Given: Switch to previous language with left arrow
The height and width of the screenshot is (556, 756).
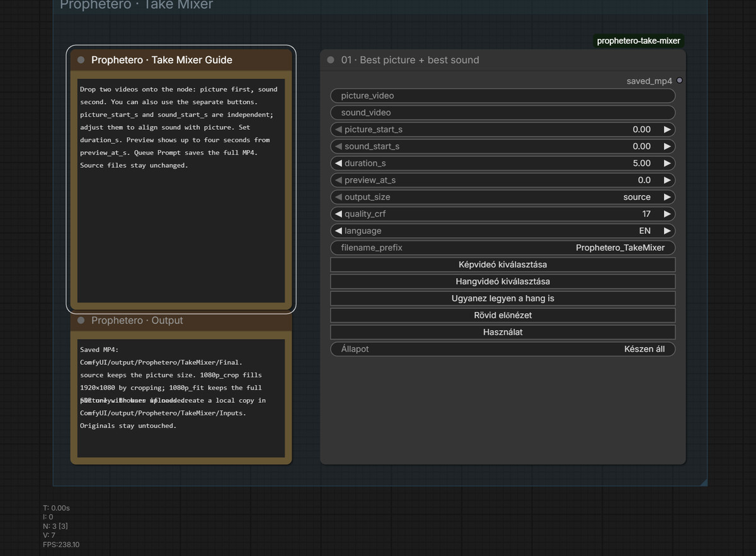Looking at the screenshot, I should pos(338,231).
